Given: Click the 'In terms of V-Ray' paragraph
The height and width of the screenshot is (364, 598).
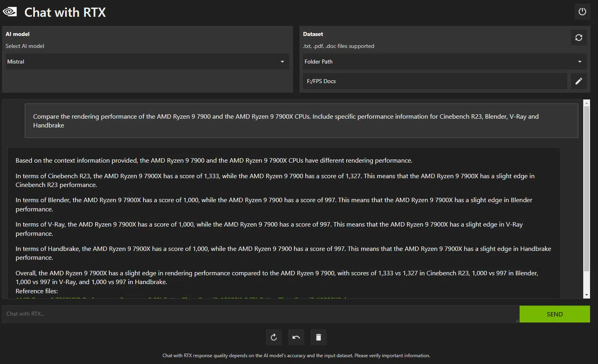Looking at the screenshot, I should pyautogui.click(x=269, y=229).
